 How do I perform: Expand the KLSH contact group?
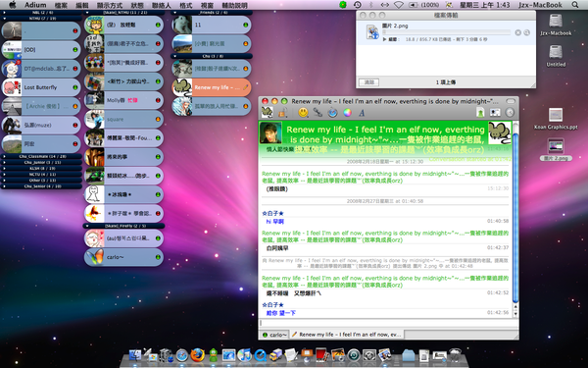4,168
